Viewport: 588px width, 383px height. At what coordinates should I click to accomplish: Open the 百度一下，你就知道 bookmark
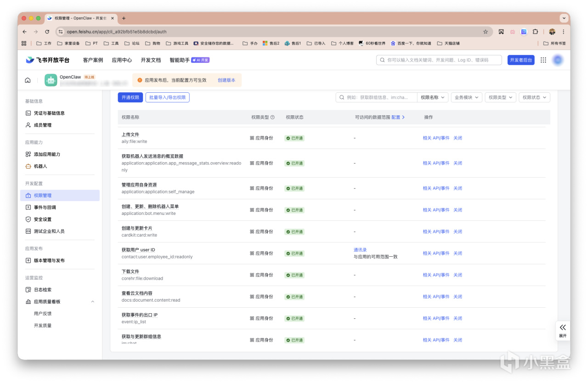point(411,43)
